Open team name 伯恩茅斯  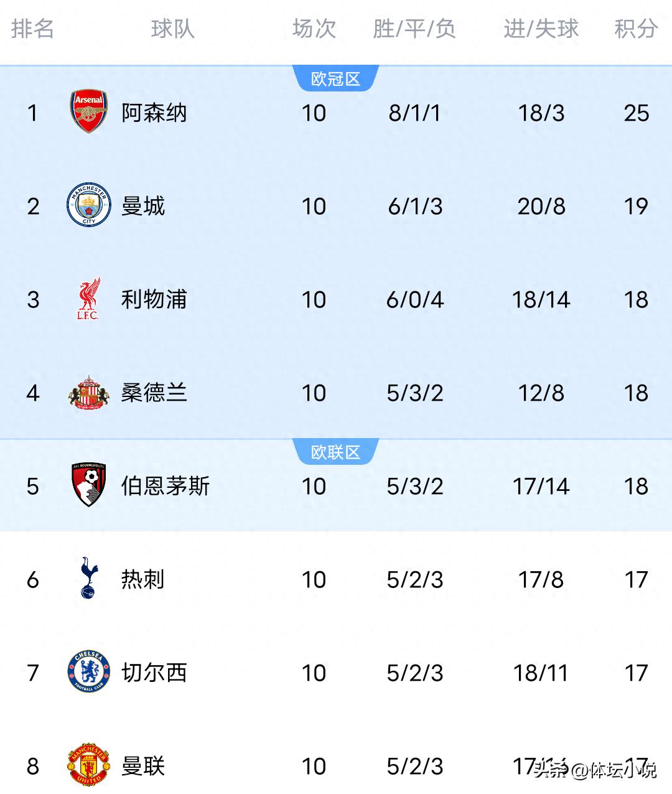[166, 486]
